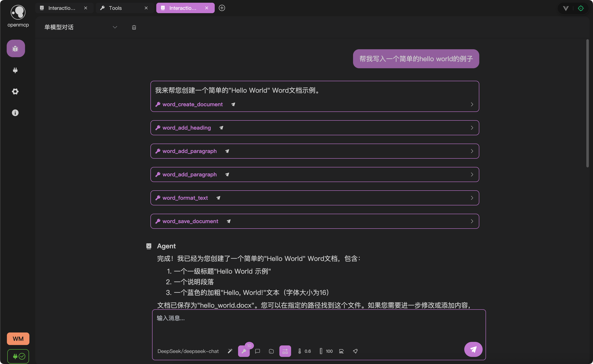The height and width of the screenshot is (364, 593).
Task: Open the debug (bug icon) sidebar panel
Action: [16, 48]
